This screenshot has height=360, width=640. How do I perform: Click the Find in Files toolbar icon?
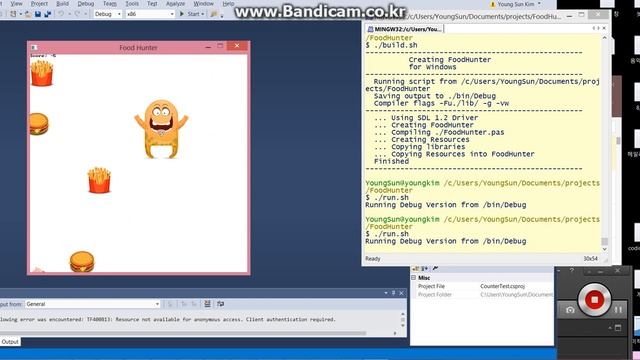[x=214, y=14]
